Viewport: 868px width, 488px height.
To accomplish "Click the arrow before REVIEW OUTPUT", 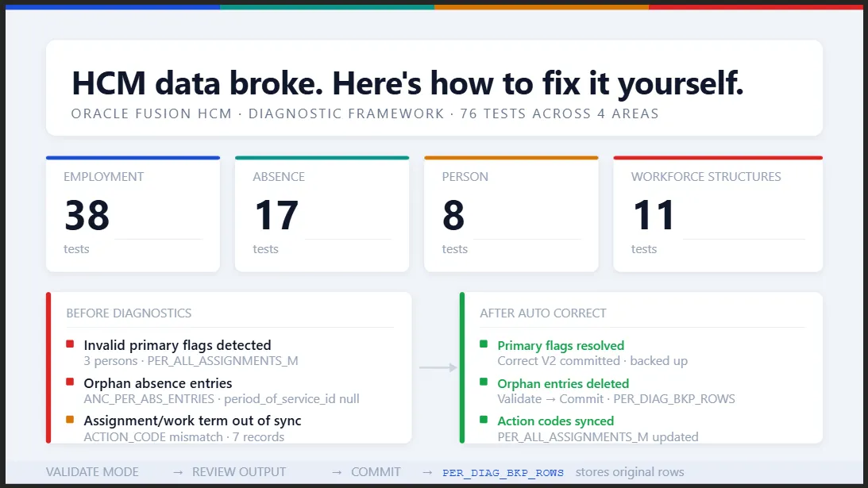I will pyautogui.click(x=178, y=472).
